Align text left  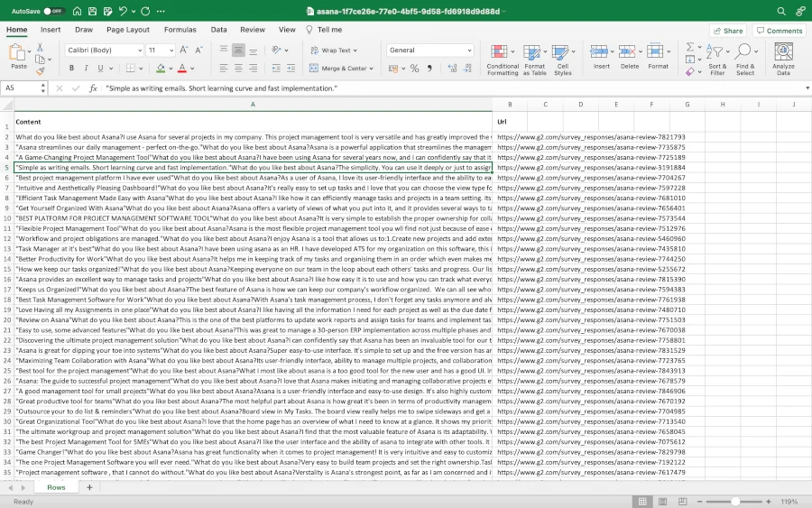(224, 68)
